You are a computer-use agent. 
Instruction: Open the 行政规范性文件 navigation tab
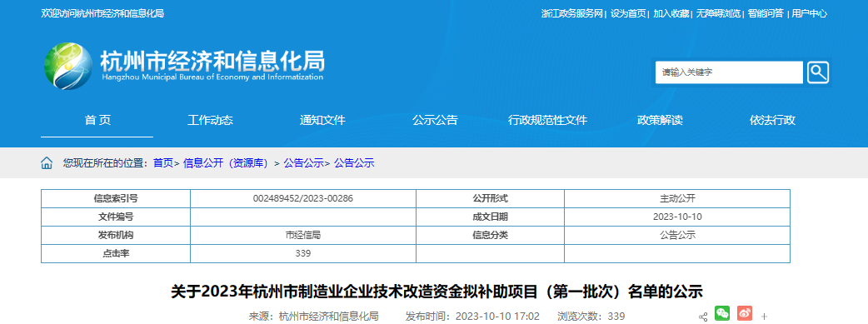point(547,120)
